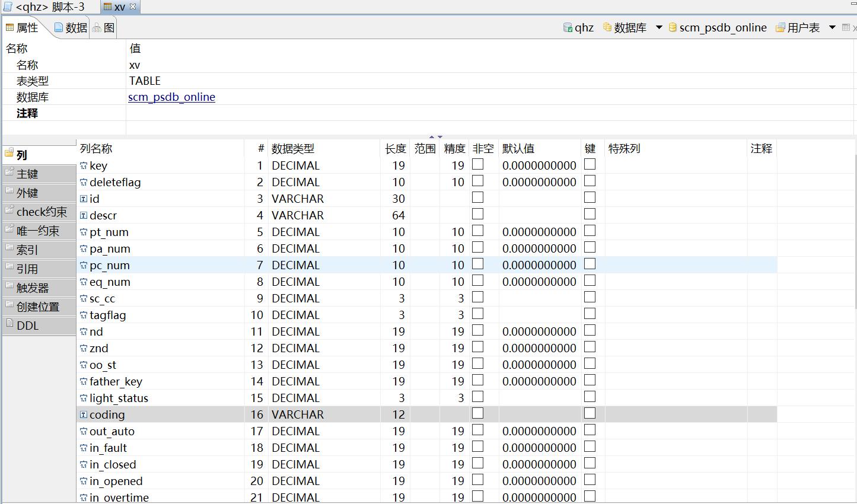Click the nd column icon
The image size is (857, 504).
(84, 332)
